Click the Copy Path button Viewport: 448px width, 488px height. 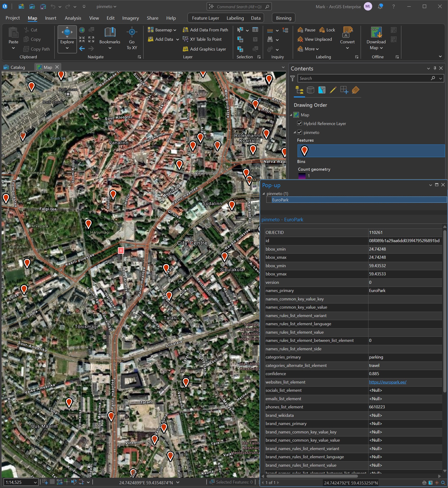[x=36, y=49]
